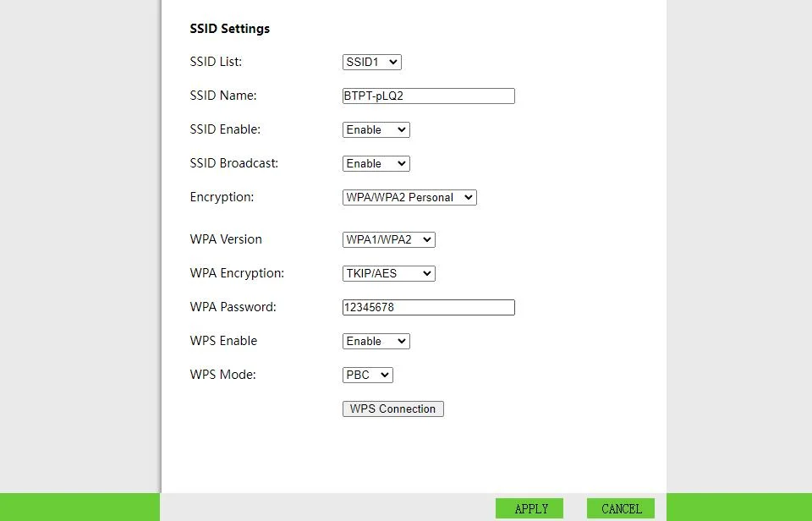Viewport: 812px width, 521px height.
Task: Expand the WPS Mode dropdown
Action: [x=367, y=375]
